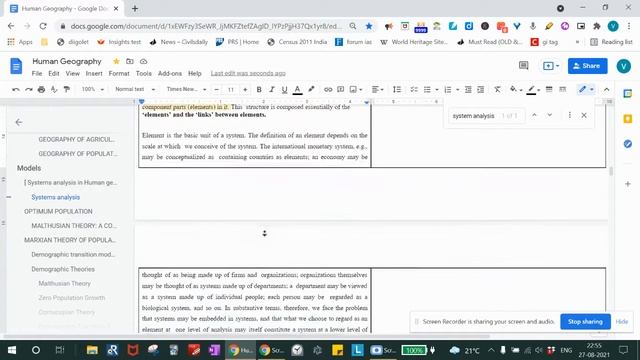This screenshot has height=360, width=640.
Task: Open the File menu
Action: 37,73
